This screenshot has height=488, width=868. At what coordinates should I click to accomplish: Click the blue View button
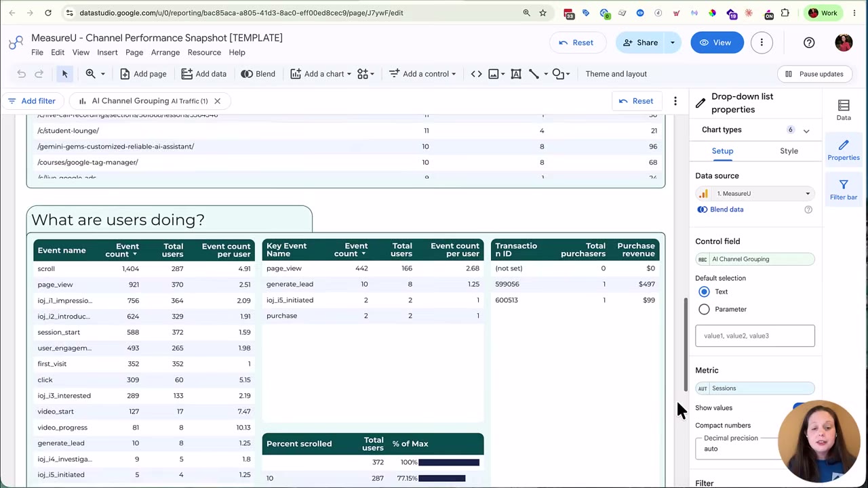[x=717, y=43]
